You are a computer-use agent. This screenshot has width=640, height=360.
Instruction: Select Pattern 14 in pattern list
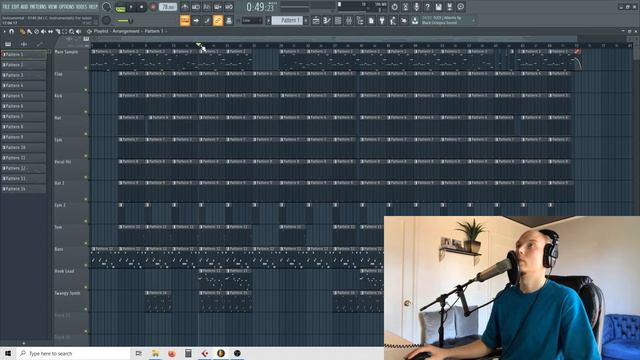[24, 189]
